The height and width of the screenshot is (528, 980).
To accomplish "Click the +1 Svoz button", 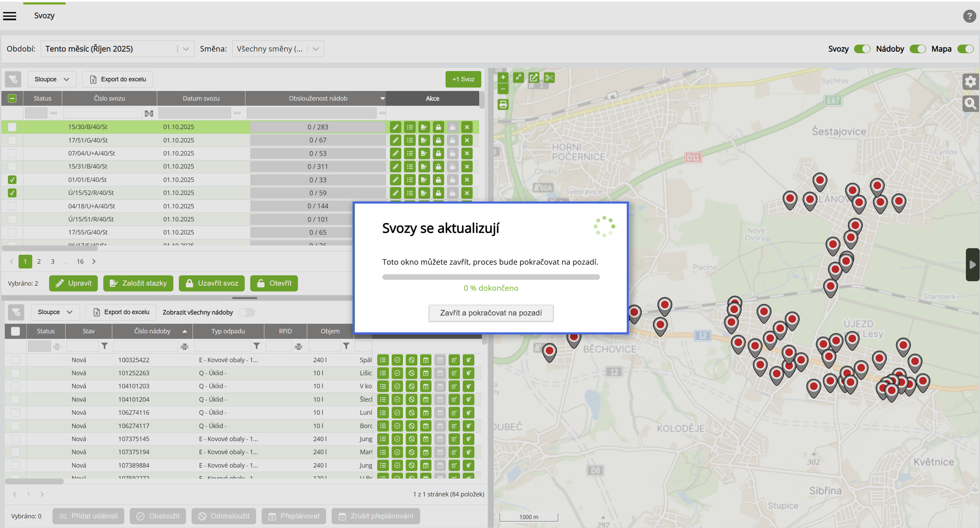I will (x=463, y=79).
